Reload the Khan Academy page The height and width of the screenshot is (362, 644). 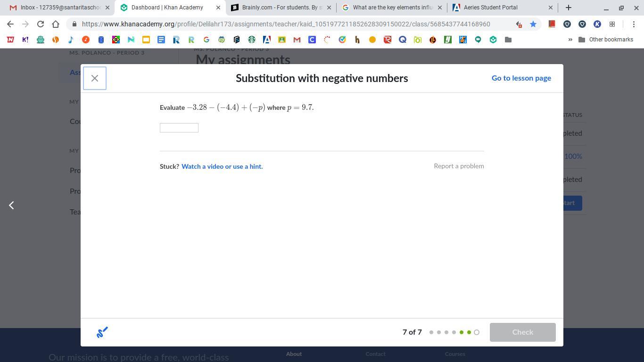tap(41, 24)
